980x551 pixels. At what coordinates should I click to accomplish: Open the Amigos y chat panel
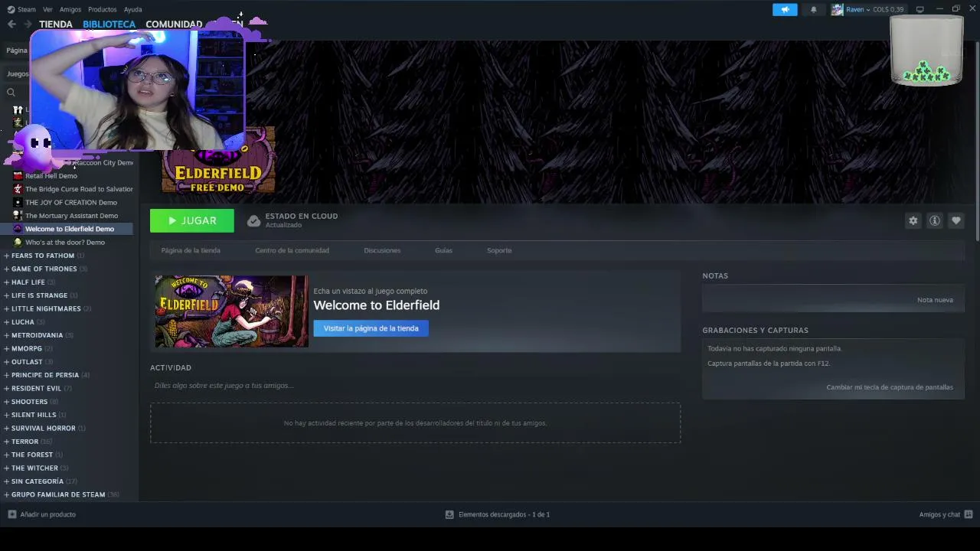point(946,514)
